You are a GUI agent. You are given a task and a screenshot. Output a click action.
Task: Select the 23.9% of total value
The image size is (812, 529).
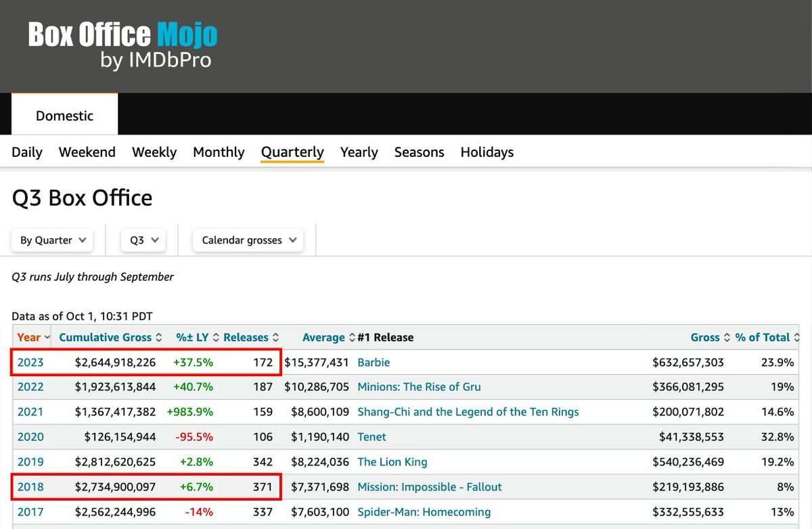777,362
